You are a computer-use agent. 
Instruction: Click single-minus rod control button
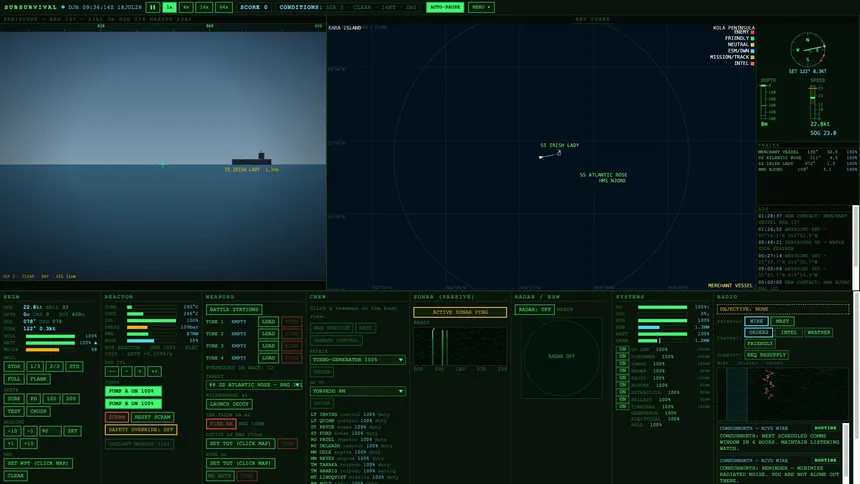point(127,372)
